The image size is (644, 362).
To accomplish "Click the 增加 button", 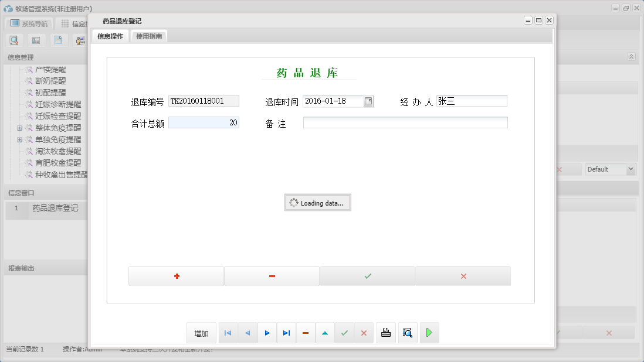I will 201,332.
